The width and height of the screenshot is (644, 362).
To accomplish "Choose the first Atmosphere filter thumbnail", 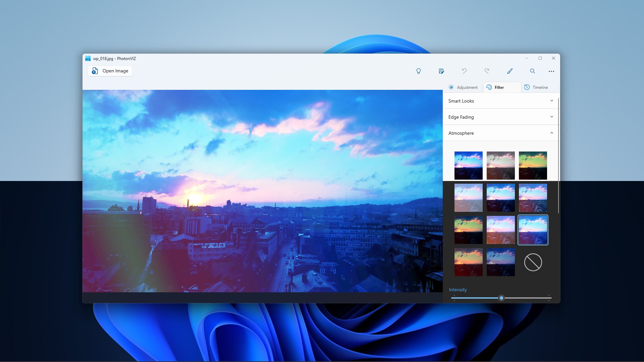I will coord(469,166).
